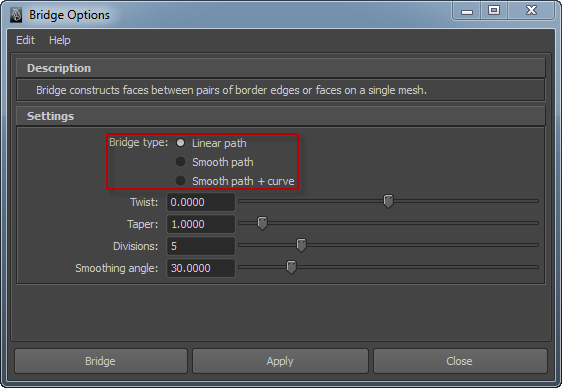
Task: Click the Smoothing angle value field
Action: coord(201,268)
